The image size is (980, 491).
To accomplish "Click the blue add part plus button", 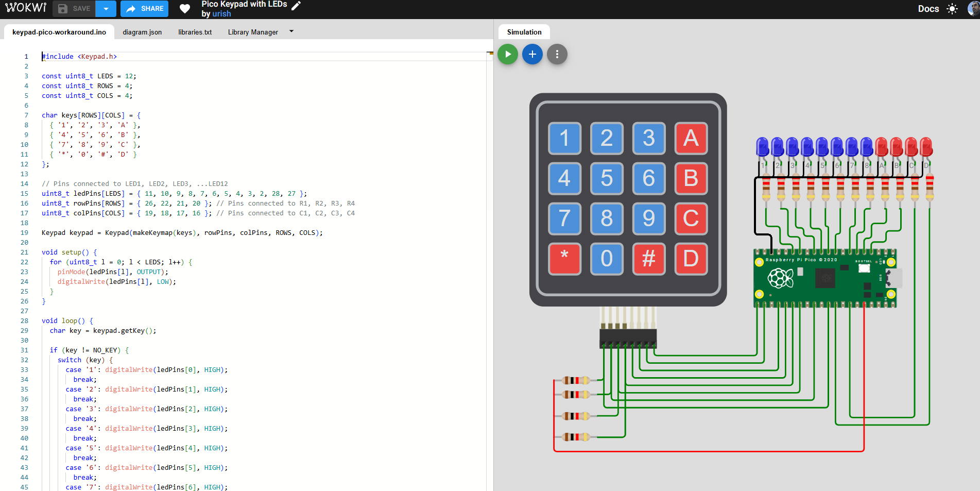I will (532, 54).
